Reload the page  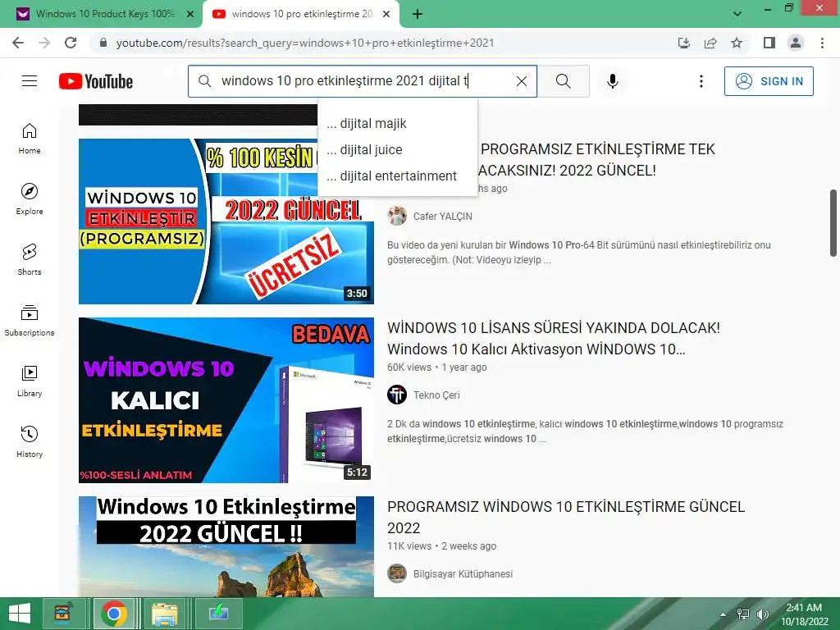(71, 43)
